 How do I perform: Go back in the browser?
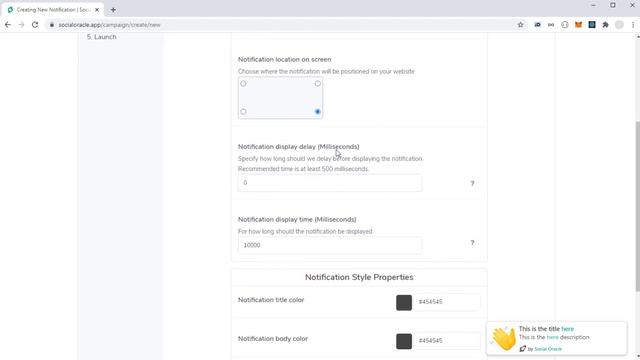point(8,25)
